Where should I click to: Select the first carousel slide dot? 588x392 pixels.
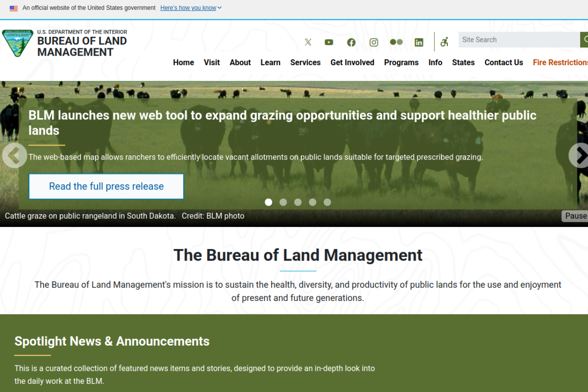click(x=269, y=202)
